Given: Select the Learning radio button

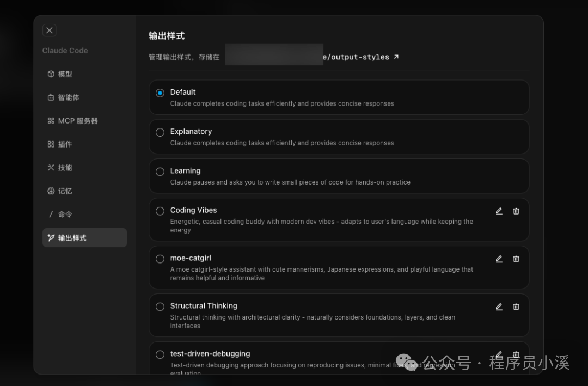Looking at the screenshot, I should pyautogui.click(x=160, y=172).
